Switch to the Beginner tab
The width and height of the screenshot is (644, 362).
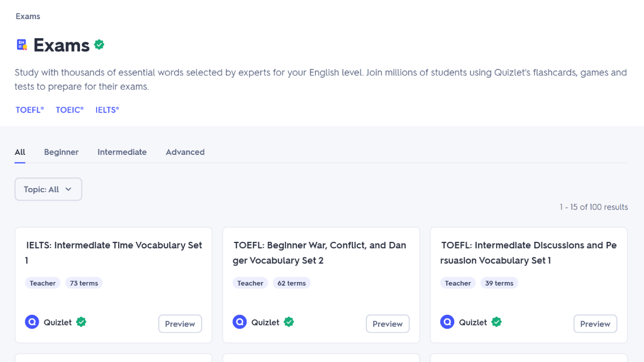(x=61, y=152)
